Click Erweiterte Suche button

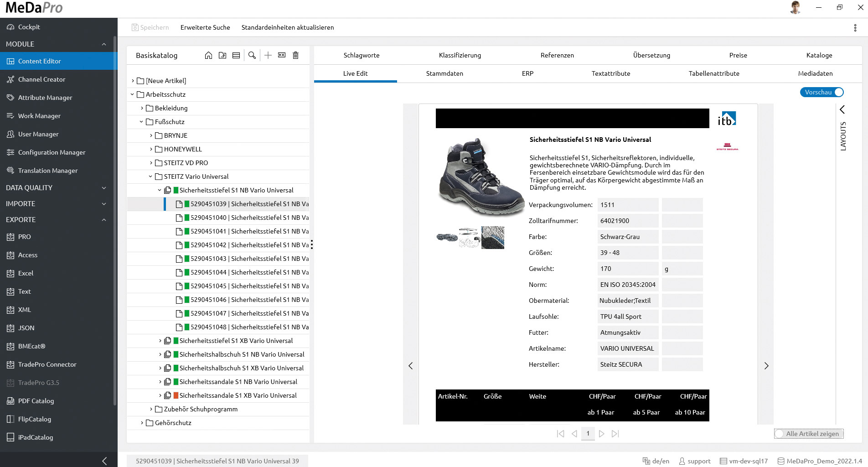coord(205,27)
